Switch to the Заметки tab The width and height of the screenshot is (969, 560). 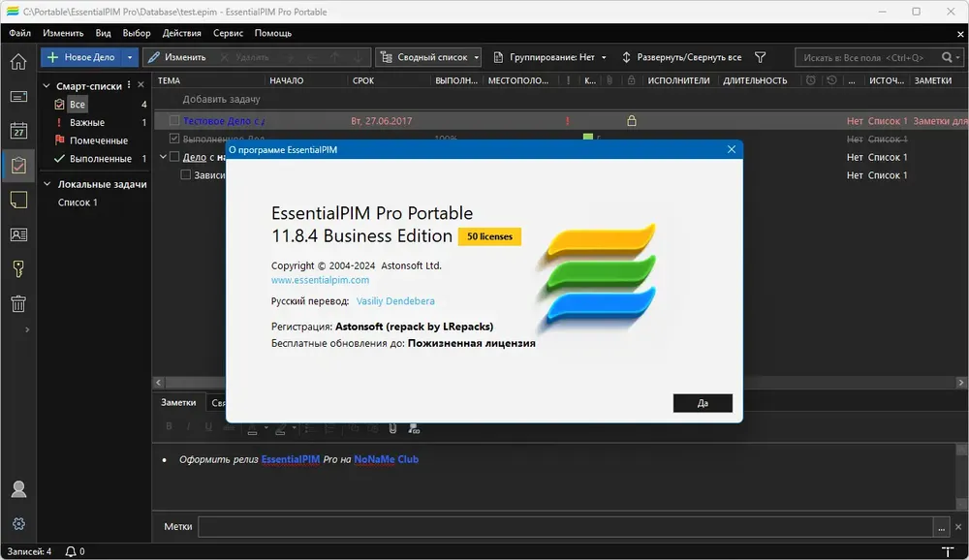pos(178,402)
